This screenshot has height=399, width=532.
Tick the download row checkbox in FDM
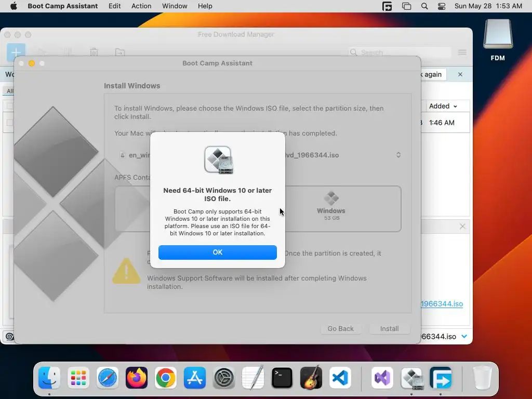(x=9, y=123)
